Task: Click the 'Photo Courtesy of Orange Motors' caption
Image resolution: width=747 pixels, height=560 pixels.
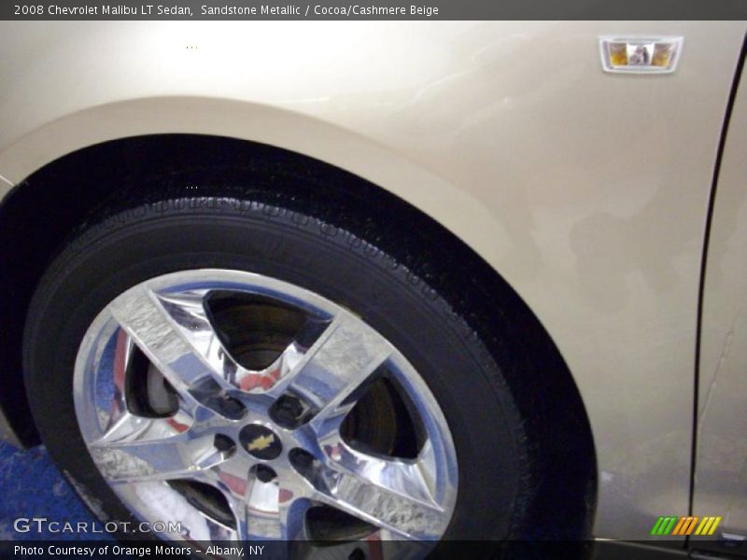Action: (138, 551)
